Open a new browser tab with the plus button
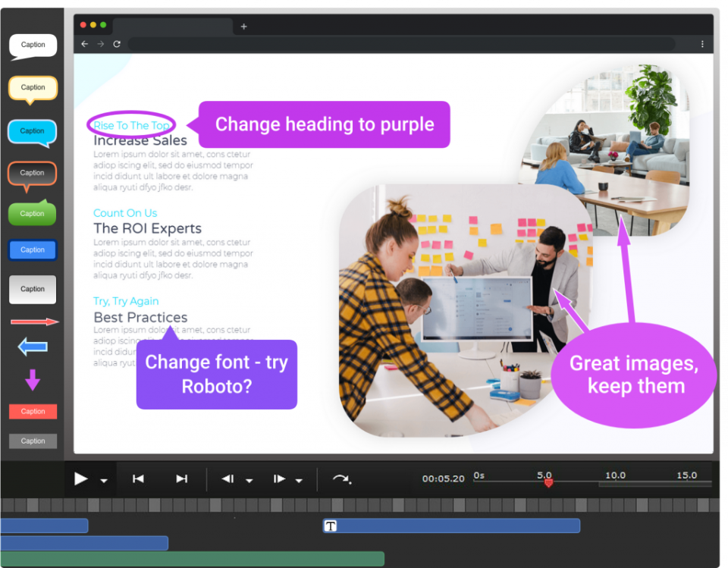Image resolution: width=728 pixels, height=568 pixels. tap(243, 25)
